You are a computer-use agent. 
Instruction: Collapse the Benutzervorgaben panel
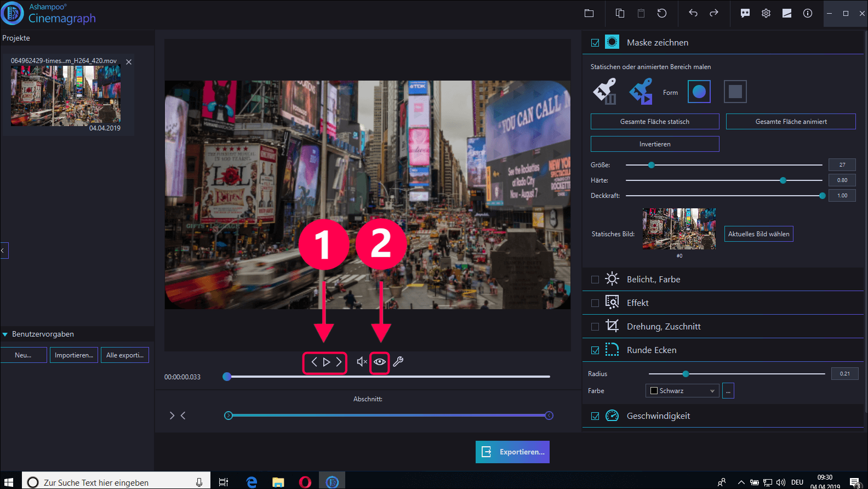pos(5,334)
